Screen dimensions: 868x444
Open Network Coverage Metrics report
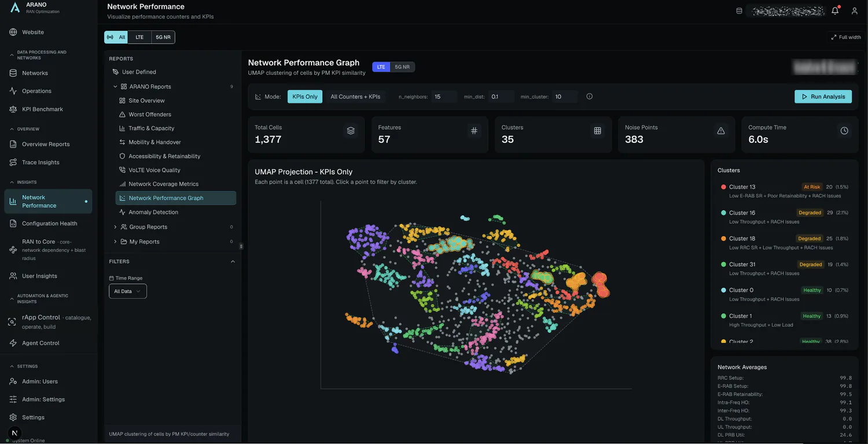[x=176, y=184]
